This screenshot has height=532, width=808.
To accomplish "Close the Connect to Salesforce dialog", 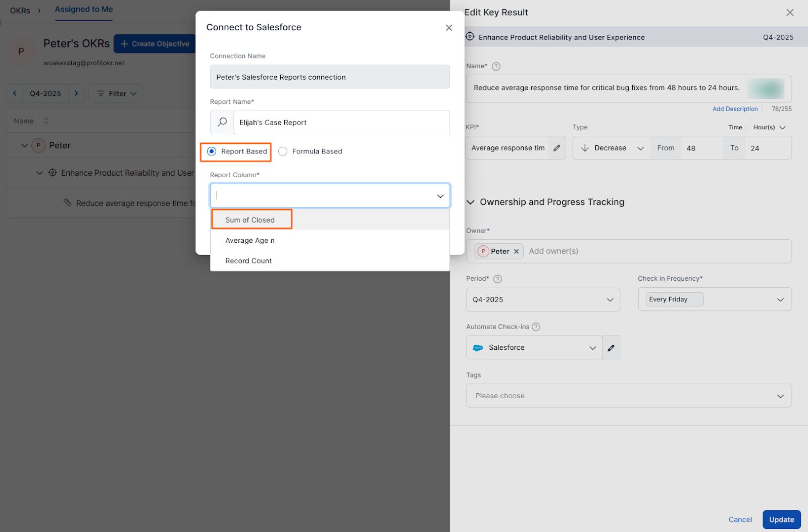I will tap(448, 28).
